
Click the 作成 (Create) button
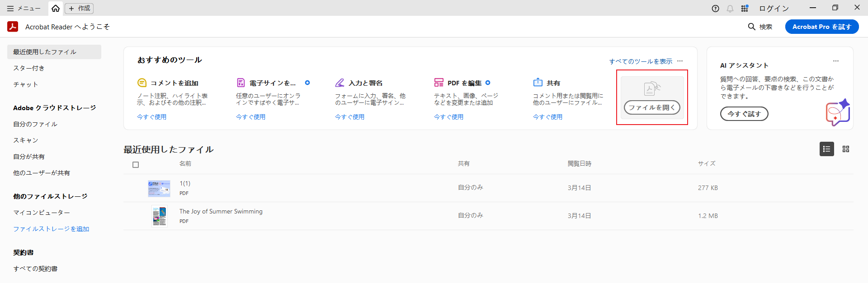click(79, 8)
